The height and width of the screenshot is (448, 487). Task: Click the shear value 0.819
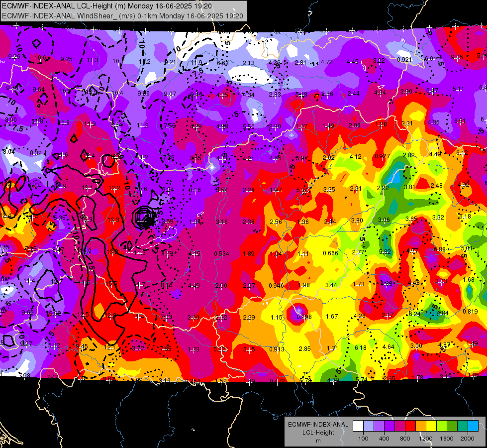click(x=470, y=312)
